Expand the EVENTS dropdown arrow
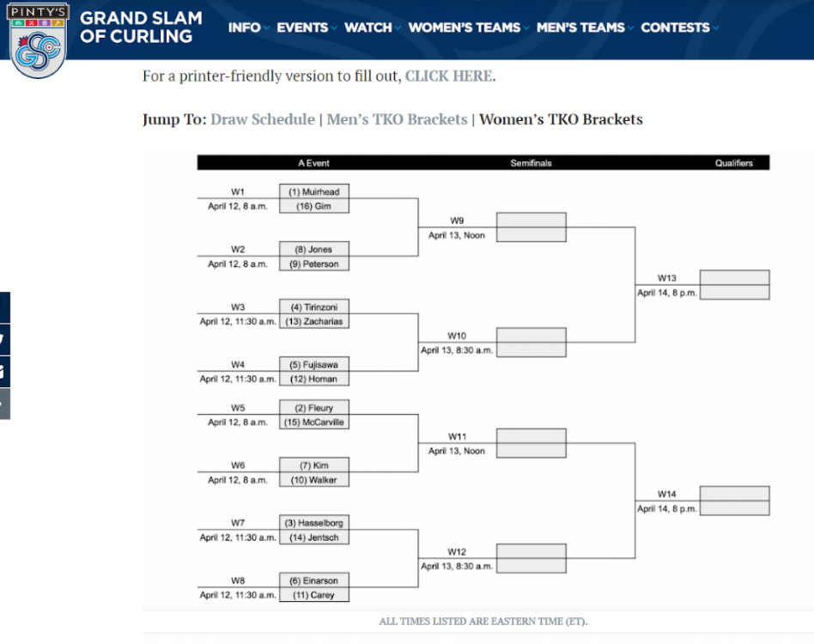The height and width of the screenshot is (644, 814). (x=333, y=28)
